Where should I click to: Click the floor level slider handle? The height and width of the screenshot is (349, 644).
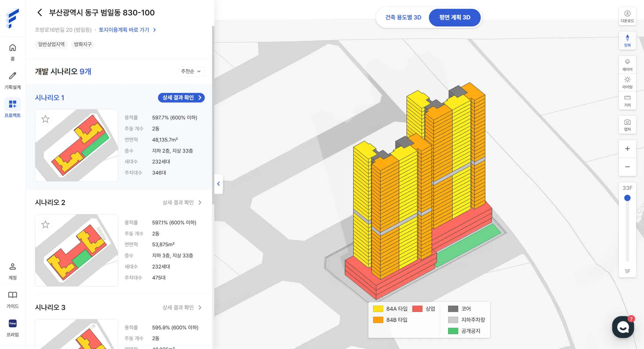point(627,198)
